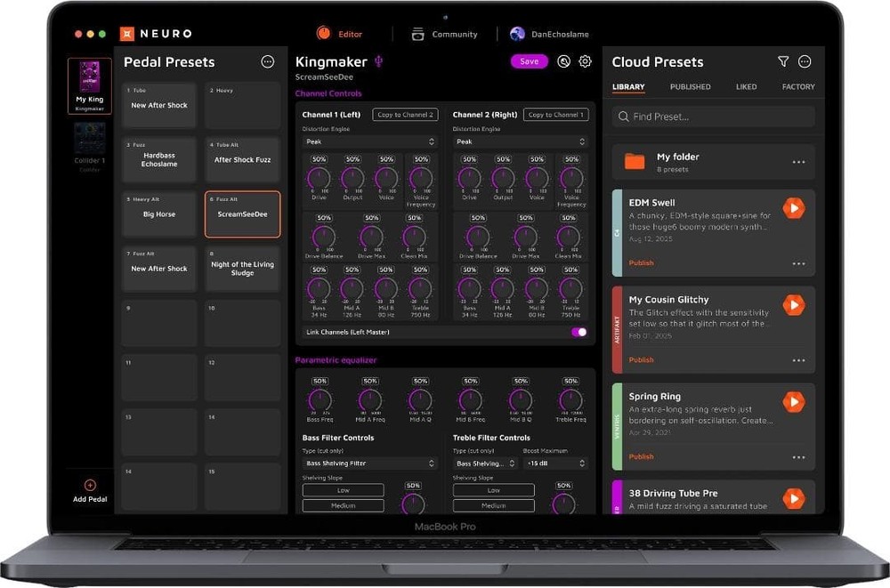Open Channel 2 Distortion Engine Peak dropdown
The height and width of the screenshot is (588, 890).
520,142
